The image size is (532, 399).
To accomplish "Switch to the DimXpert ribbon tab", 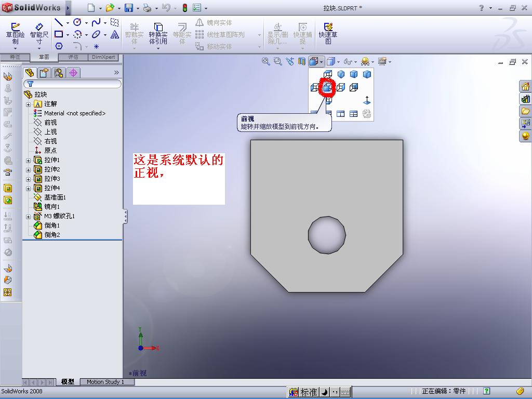I will tap(103, 57).
